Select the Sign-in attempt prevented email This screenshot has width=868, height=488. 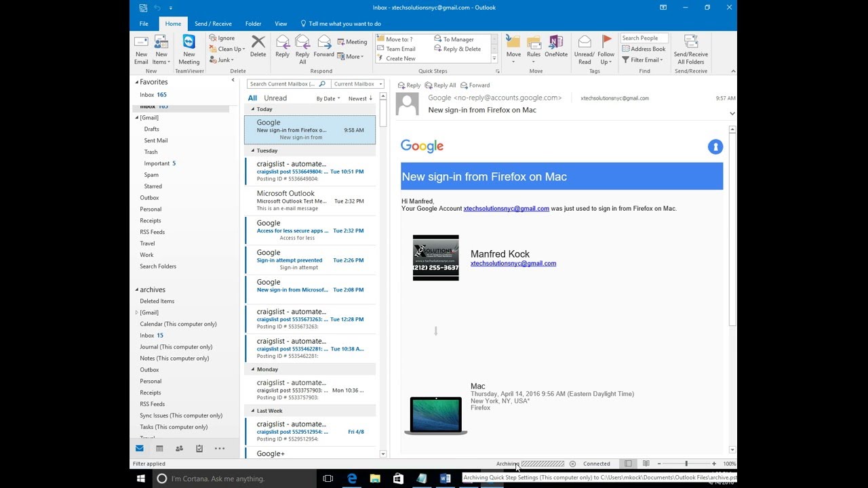tap(310, 260)
